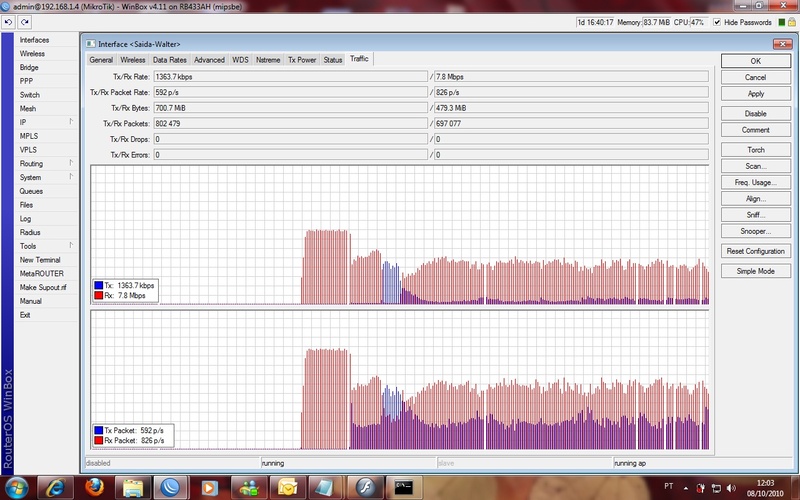Open the MPLS menu
This screenshot has width=800, height=500.
29,136
